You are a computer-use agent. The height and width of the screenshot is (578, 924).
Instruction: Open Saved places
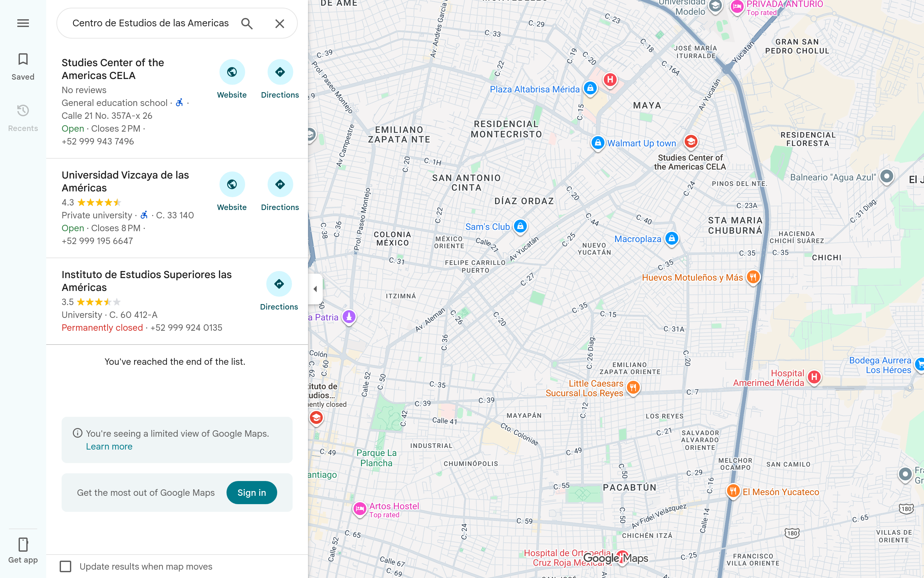click(x=23, y=66)
